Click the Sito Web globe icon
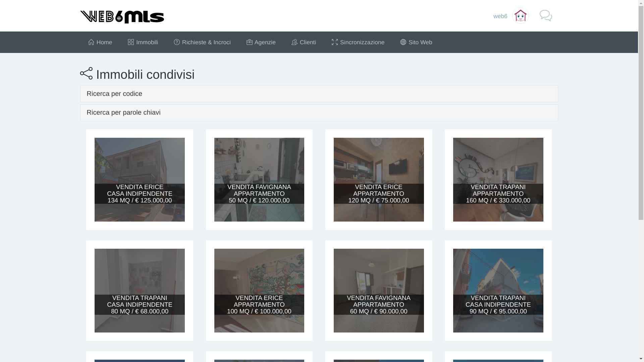 403,42
